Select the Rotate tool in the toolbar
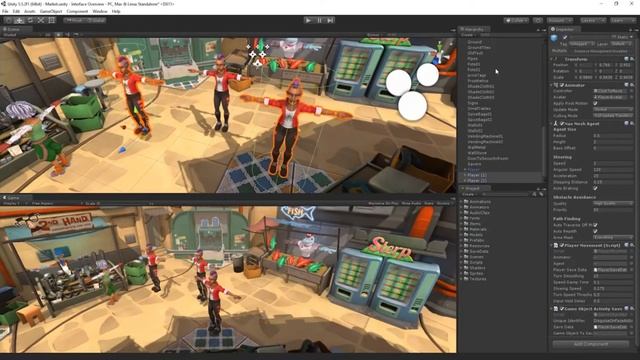 30,20
